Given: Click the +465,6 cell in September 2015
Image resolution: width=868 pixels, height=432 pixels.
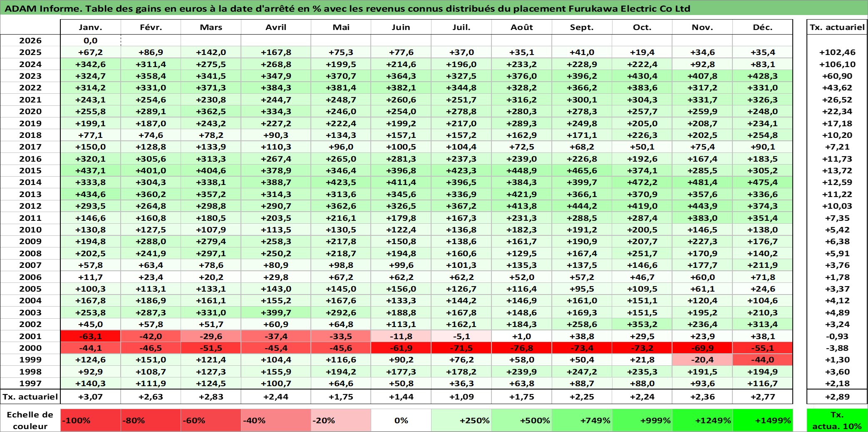Looking at the screenshot, I should pos(582,170).
